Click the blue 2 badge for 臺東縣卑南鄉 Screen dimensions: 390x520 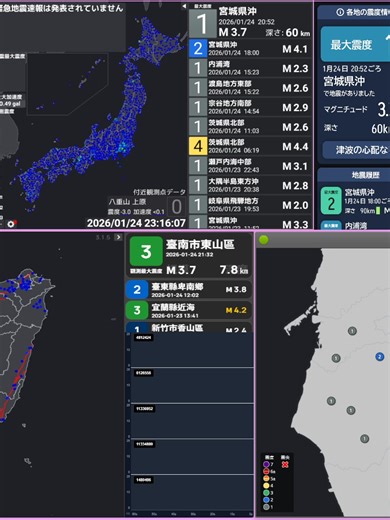point(137,290)
